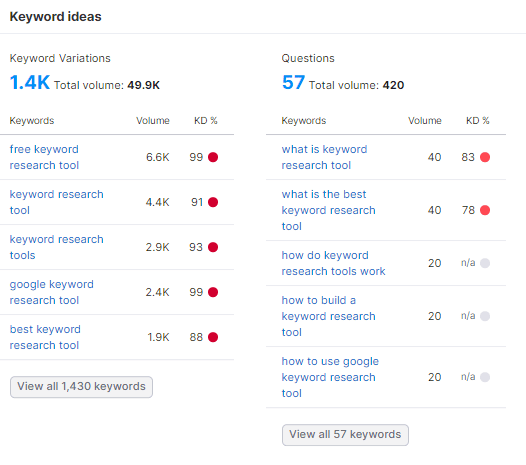Click the 1.4K keyword variations count
Viewport: 526px width, 465px height.
(x=30, y=82)
